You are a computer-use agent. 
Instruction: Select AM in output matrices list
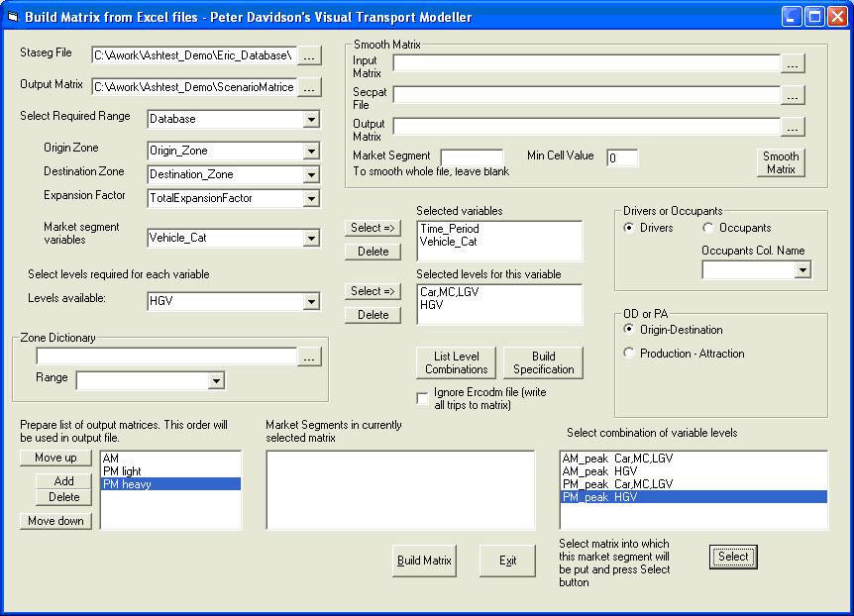[110, 459]
